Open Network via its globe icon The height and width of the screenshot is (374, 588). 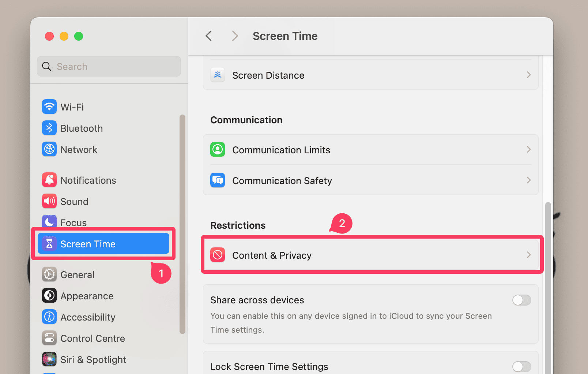[x=49, y=149]
